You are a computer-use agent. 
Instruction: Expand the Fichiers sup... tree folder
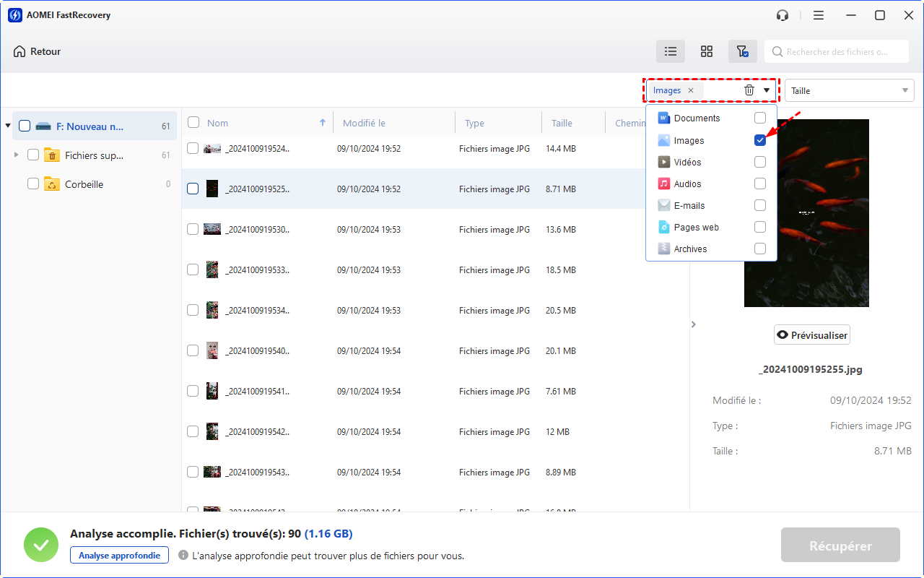pyautogui.click(x=17, y=155)
